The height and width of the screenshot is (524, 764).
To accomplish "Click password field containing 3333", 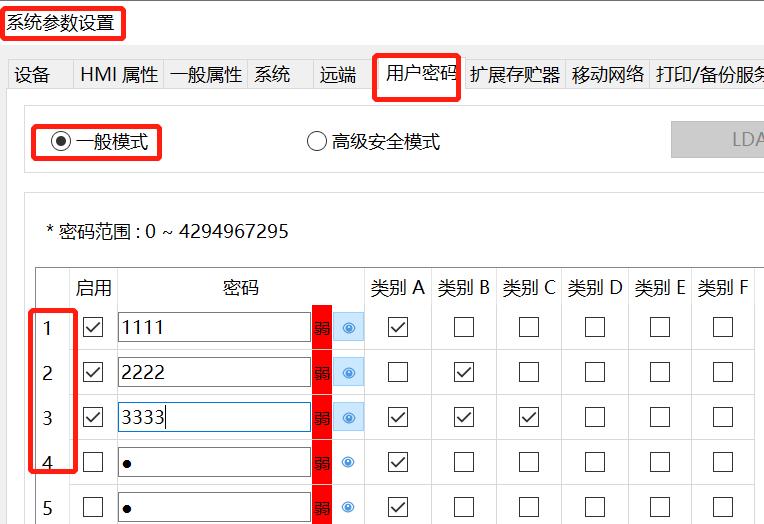I will pos(214,417).
